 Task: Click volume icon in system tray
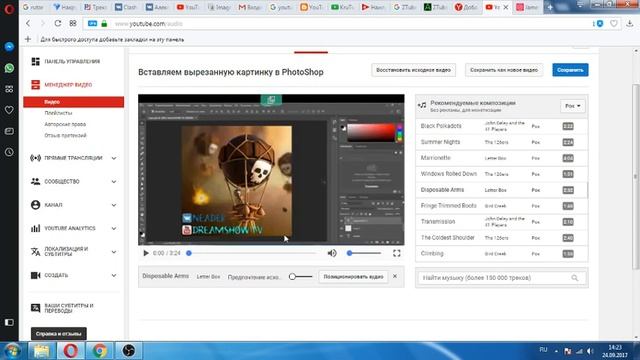(x=590, y=351)
